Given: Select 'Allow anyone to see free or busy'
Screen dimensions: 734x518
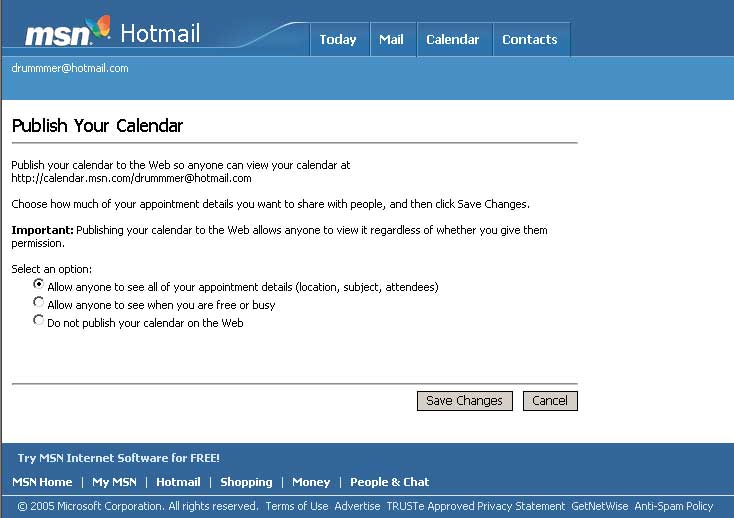Looking at the screenshot, I should click(x=38, y=302).
